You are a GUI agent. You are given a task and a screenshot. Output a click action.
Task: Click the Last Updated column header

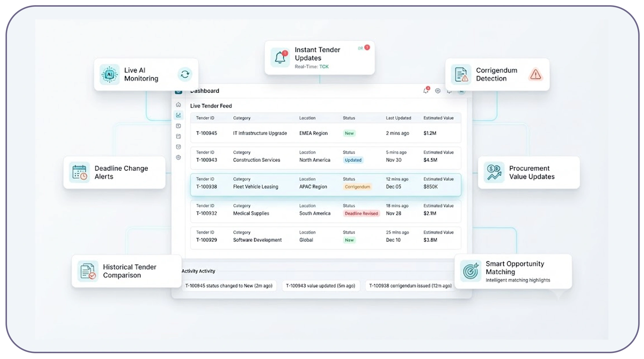tap(398, 118)
